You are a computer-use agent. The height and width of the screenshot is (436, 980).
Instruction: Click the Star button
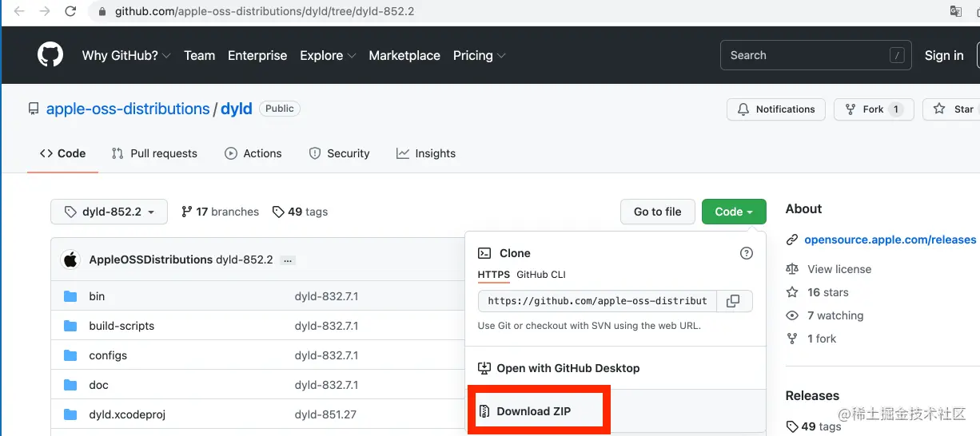pos(953,109)
